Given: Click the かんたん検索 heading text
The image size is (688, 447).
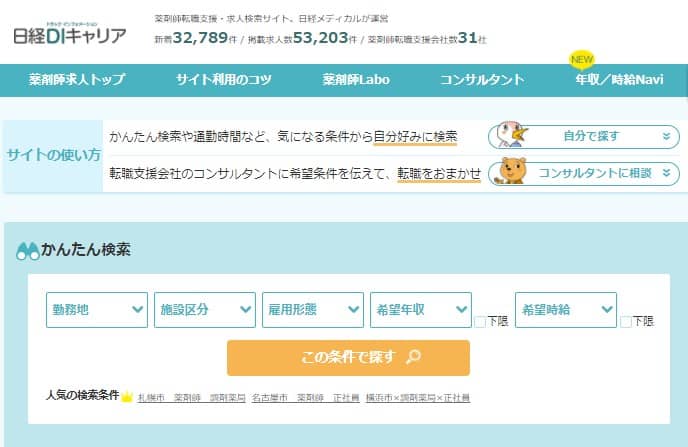Looking at the screenshot, I should coord(86,250).
